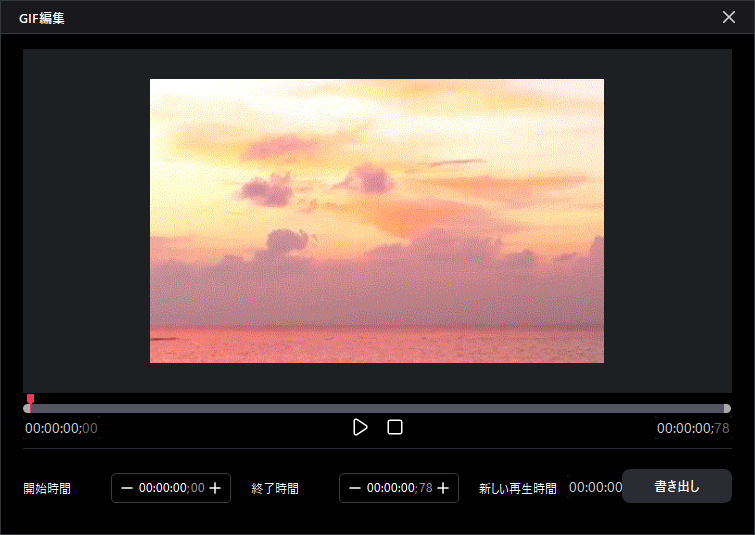Screen dimensions: 755x535
Task: Click the end time value field
Action: click(x=399, y=488)
